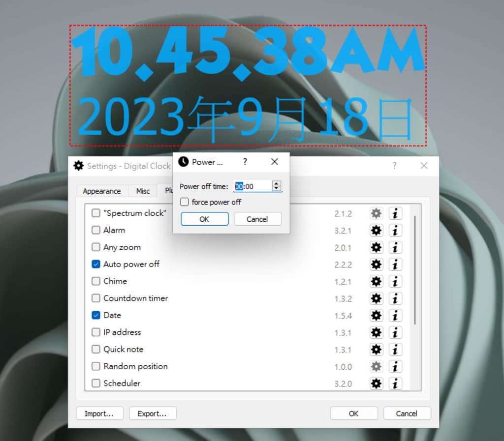Enable the Quick note plugin checkbox
The height and width of the screenshot is (441, 504).
[96, 349]
